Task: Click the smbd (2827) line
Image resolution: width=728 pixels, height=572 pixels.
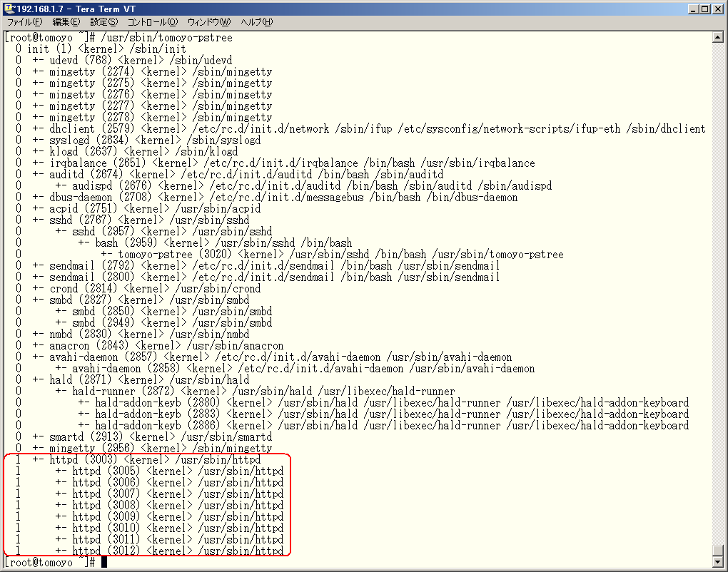Action: point(132,300)
